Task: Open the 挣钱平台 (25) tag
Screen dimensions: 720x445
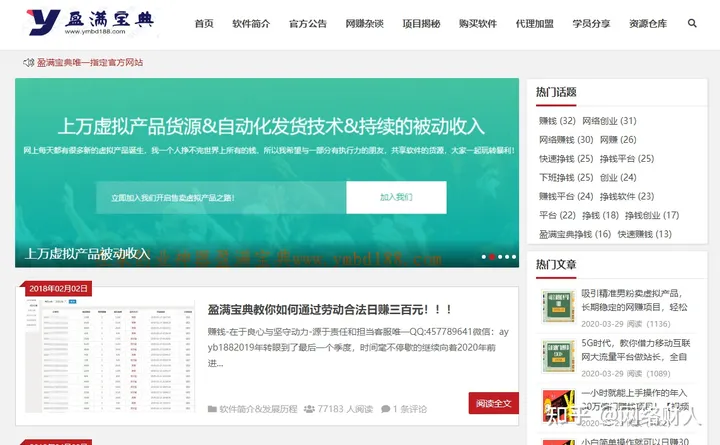Action: (627, 158)
